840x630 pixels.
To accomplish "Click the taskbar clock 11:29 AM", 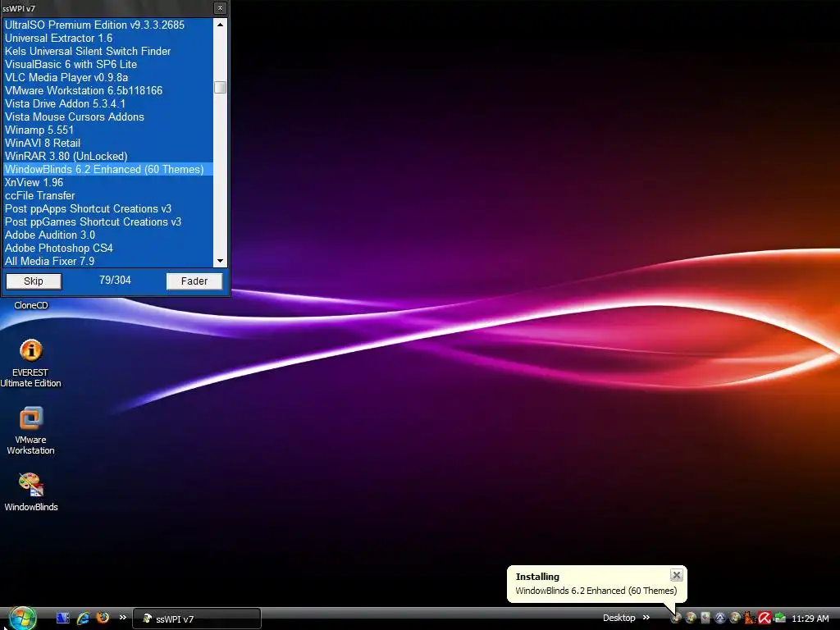I will [x=810, y=619].
